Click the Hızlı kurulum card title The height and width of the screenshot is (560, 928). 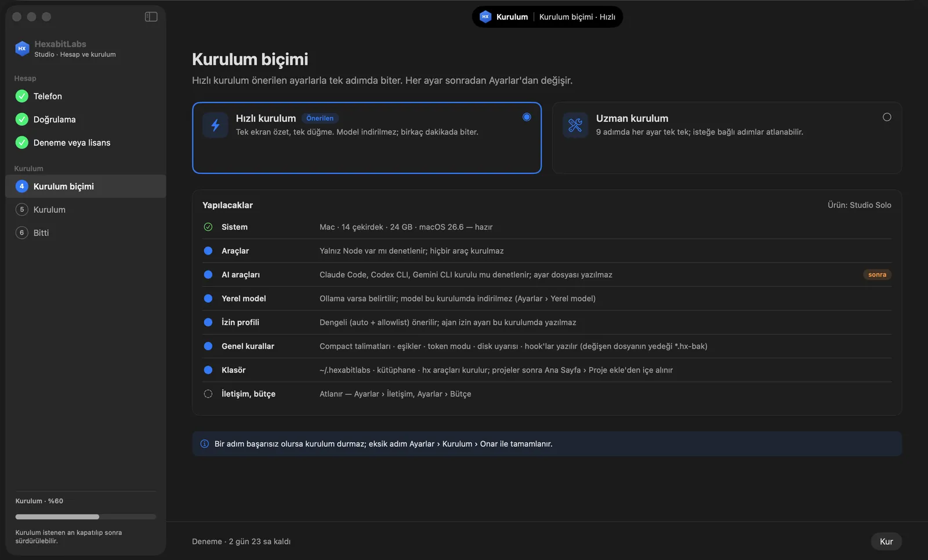(266, 118)
